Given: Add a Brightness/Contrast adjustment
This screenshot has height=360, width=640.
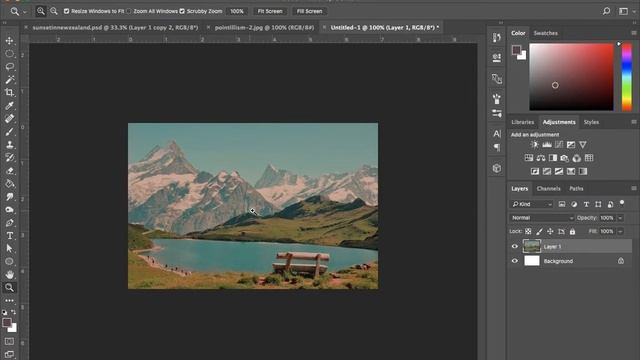Looking at the screenshot, I should (534, 144).
